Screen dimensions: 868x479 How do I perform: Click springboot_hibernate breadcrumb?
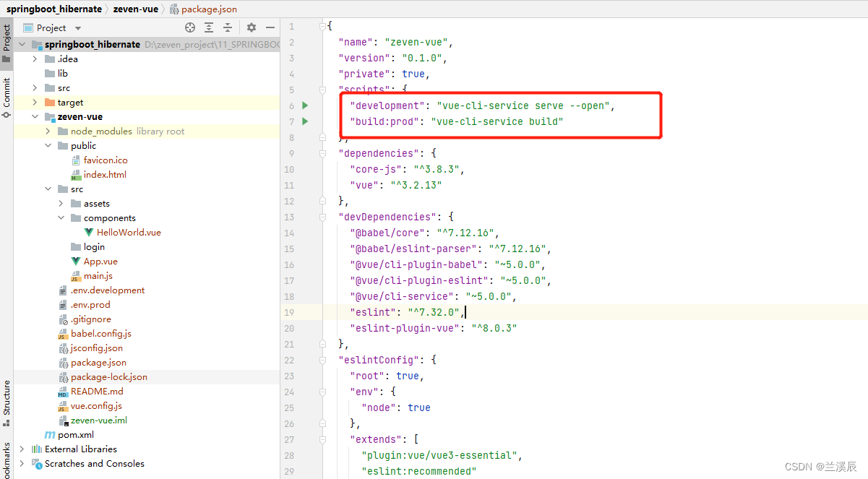pos(54,9)
